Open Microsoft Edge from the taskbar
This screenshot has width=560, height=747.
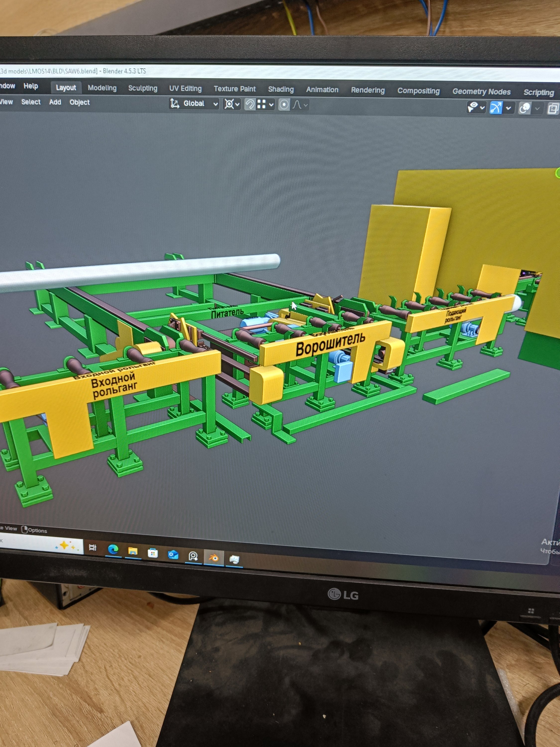coord(113,550)
